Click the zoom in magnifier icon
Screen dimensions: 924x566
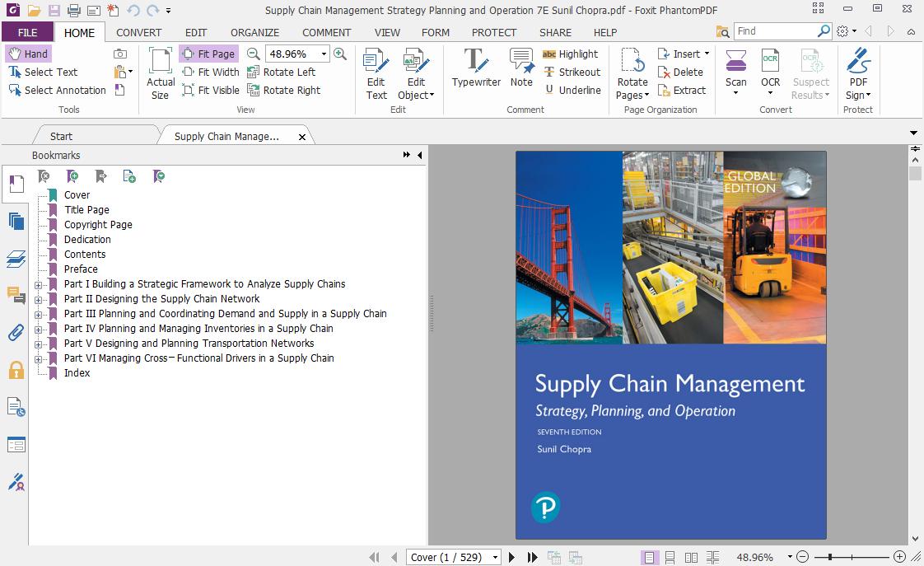pos(340,54)
